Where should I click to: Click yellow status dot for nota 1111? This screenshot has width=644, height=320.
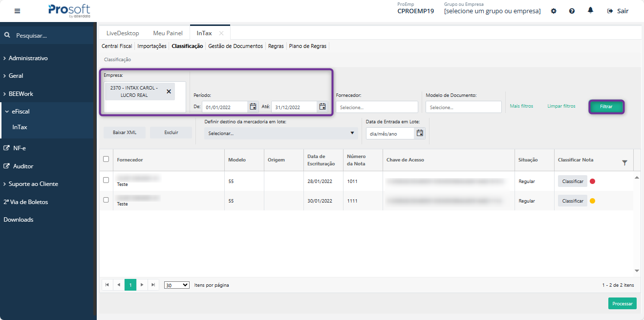coord(593,201)
